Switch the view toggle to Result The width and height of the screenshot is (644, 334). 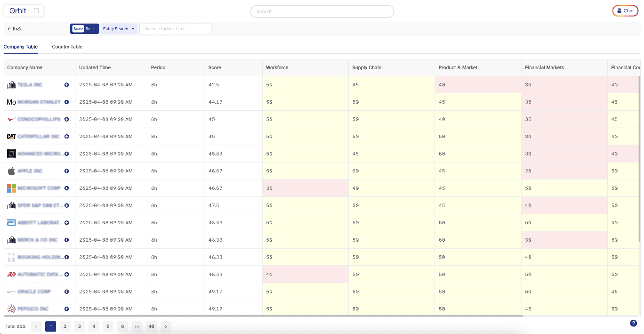pos(90,29)
